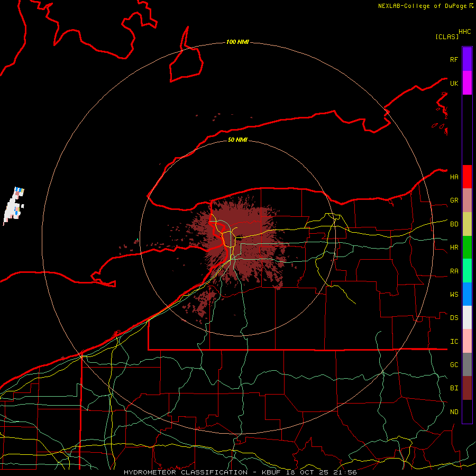
Task: Click the 21:56 timestamp
Action: (x=344, y=472)
